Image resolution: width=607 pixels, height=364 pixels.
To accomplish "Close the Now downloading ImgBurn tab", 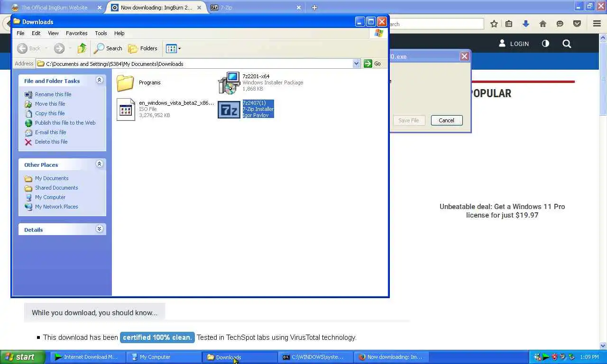I will 199,8.
